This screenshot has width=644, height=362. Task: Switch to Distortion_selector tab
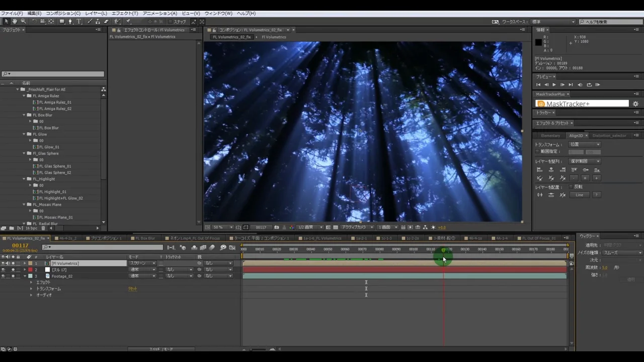609,136
